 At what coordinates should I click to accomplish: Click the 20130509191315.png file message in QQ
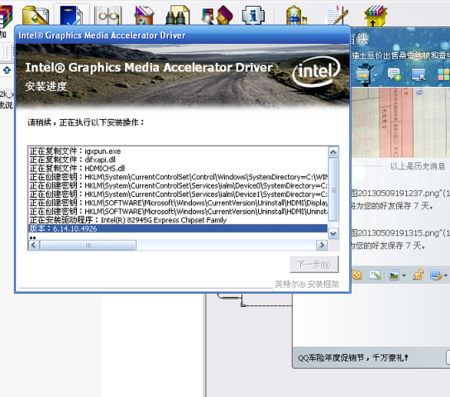click(x=400, y=233)
